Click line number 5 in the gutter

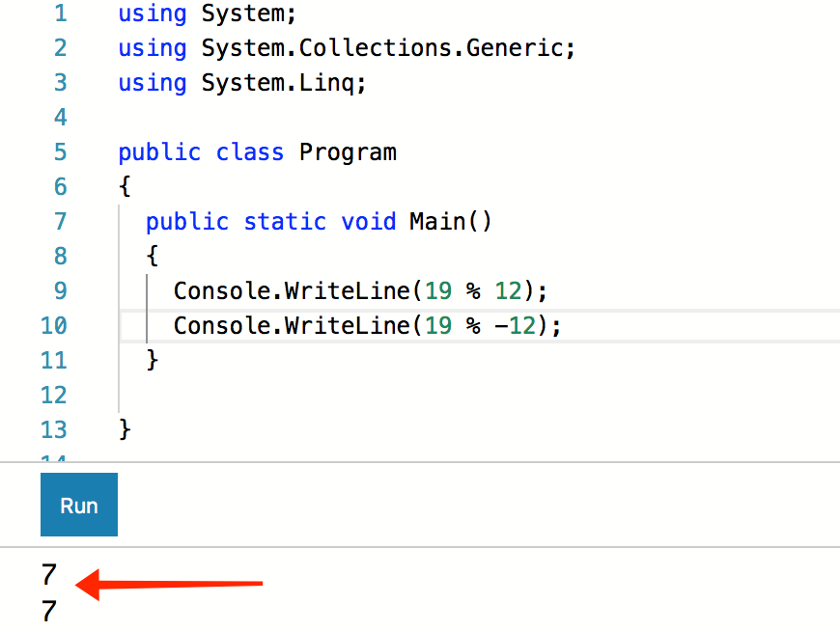pos(60,152)
